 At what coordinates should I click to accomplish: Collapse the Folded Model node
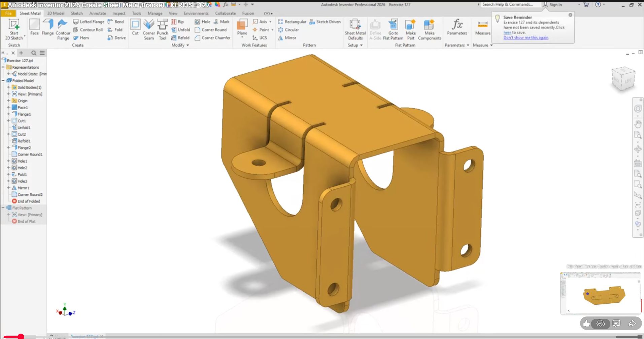click(x=3, y=80)
